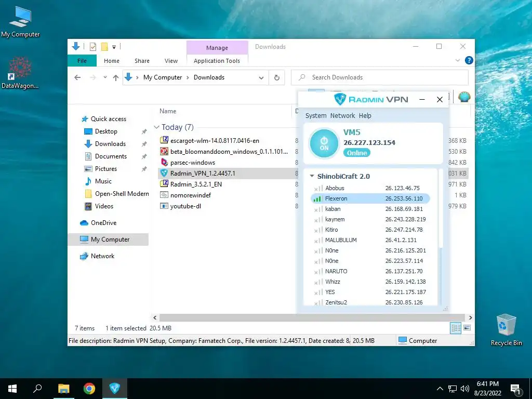Click the Search Downloads field
The image size is (532, 399).
pos(380,77)
